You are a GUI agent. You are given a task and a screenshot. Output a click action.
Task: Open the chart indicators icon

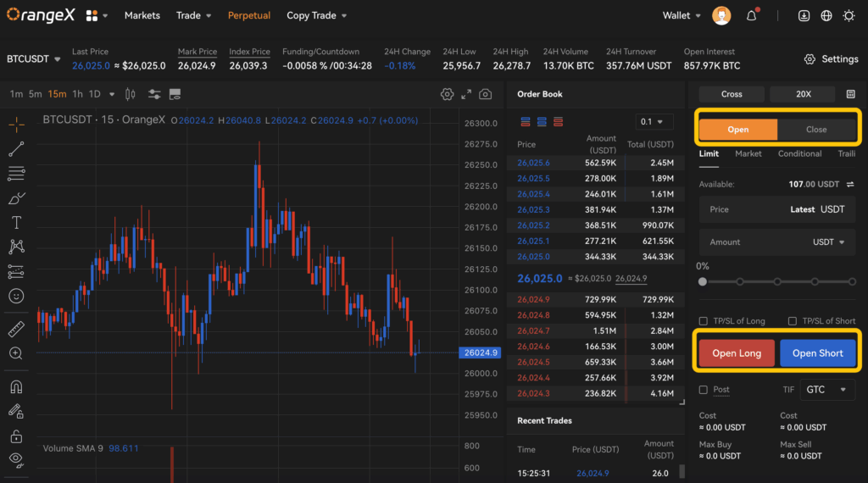[x=154, y=94]
